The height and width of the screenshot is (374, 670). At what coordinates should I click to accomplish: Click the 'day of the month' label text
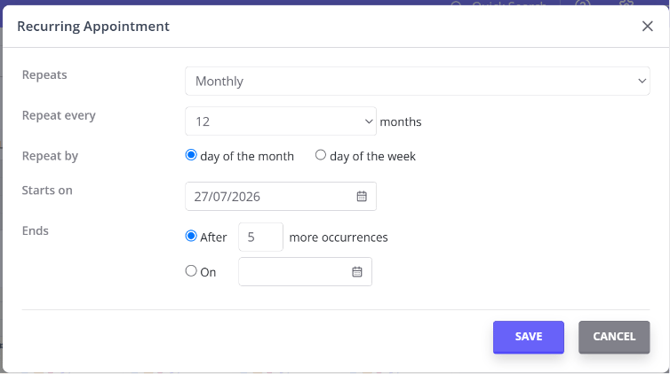click(247, 156)
